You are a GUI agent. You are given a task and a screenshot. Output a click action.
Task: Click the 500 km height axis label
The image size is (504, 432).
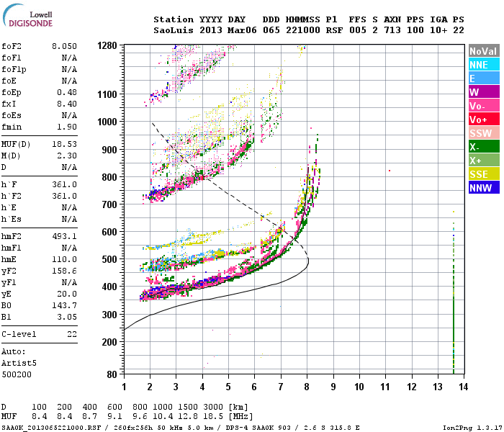click(109, 259)
